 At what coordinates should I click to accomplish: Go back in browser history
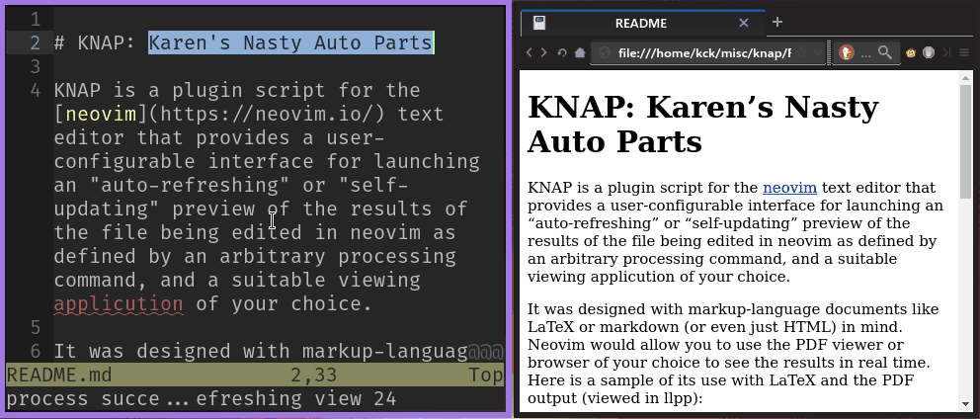[529, 52]
